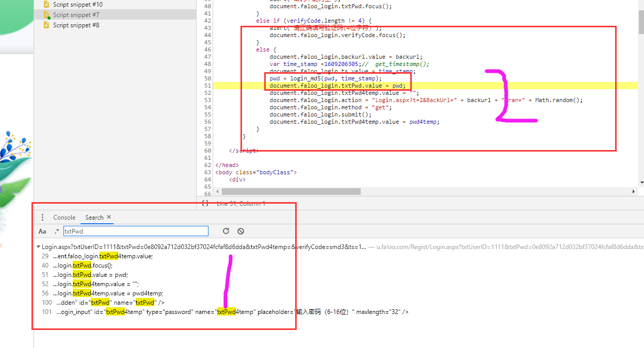This screenshot has width=644, height=348.
Task: Click the verifyCode.focus() line 44
Action: tap(337, 35)
